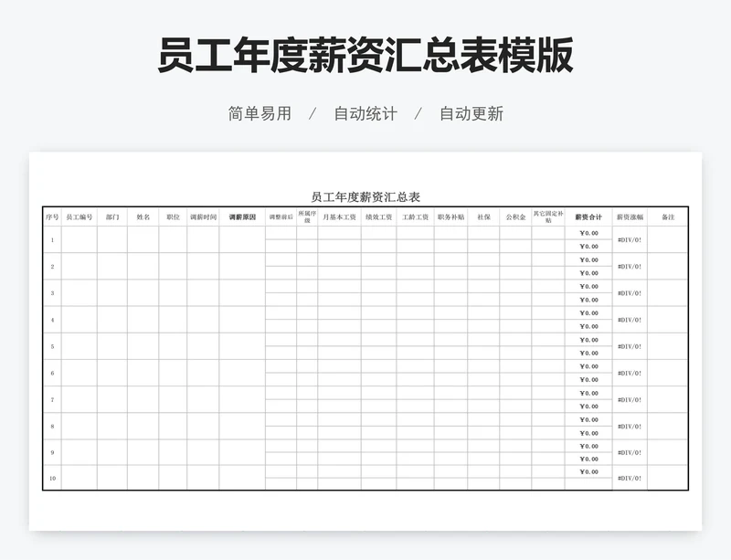Select the 姓名 column header
The width and height of the screenshot is (731, 560).
pos(143,217)
